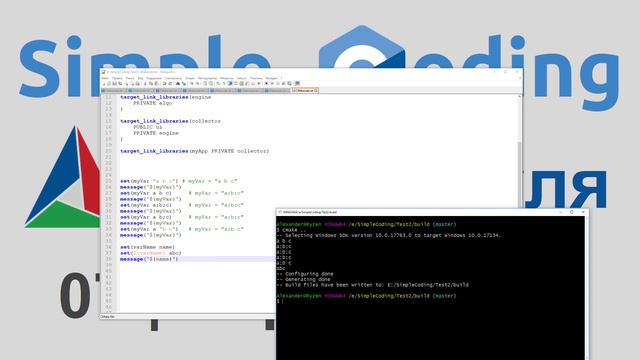Open the Инструменты menu in Notepad++
Image resolution: width=640 pixels, height=360 pixels.
(x=207, y=78)
